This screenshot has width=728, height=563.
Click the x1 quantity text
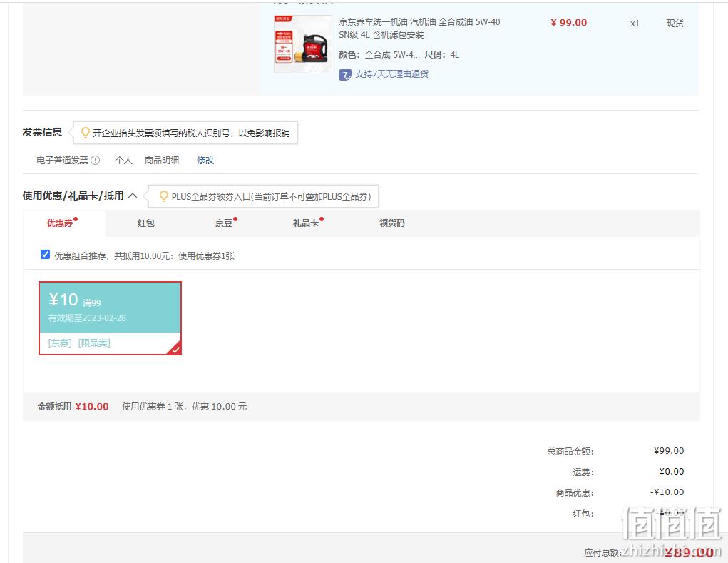coord(635,24)
